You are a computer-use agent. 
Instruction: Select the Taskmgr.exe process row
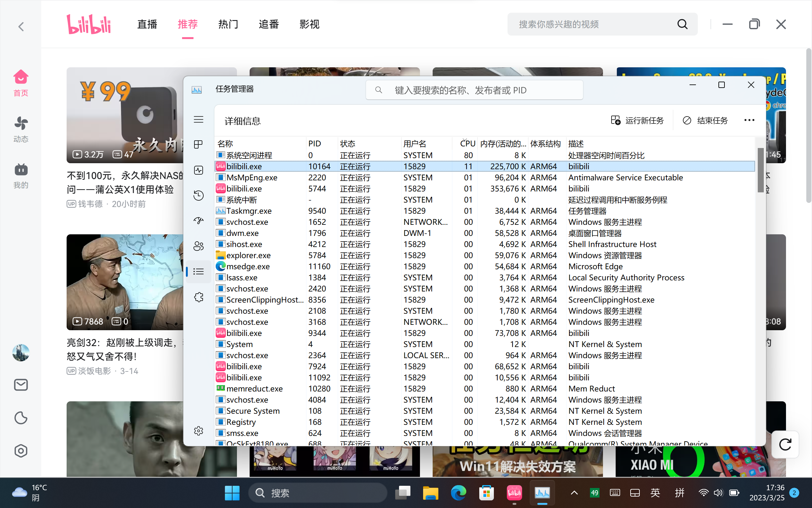point(485,211)
